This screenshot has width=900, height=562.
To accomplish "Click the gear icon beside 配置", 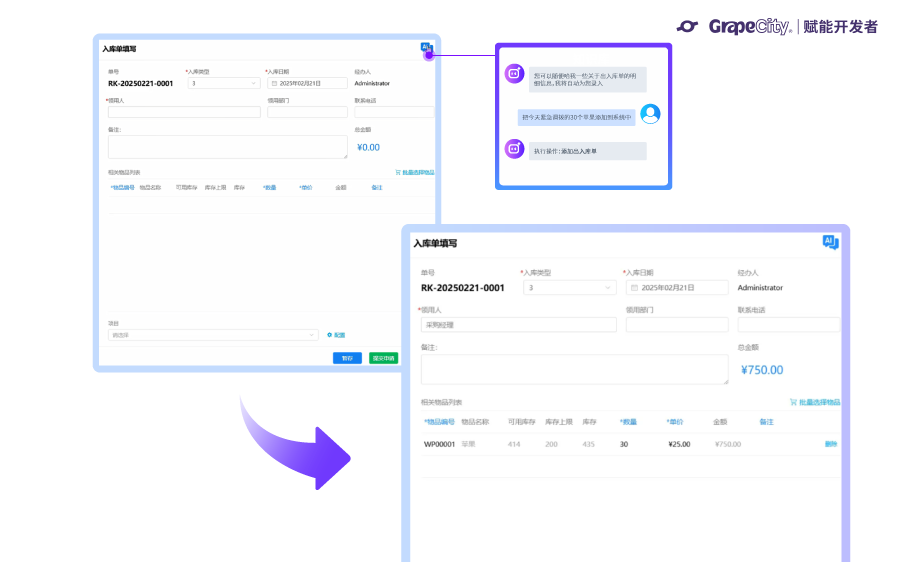I will 329,335.
